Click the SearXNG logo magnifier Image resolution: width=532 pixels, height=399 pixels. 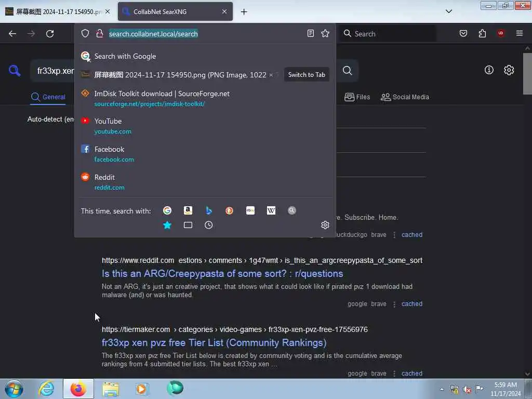point(14,70)
